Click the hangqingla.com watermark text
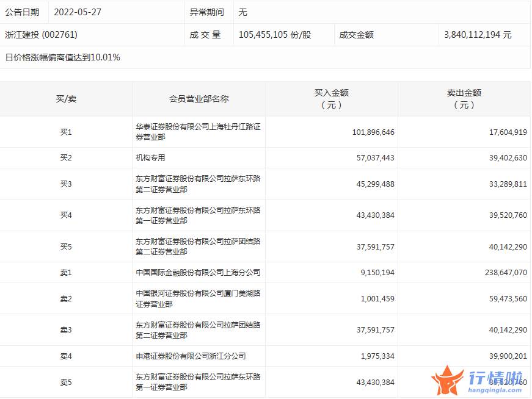 pyautogui.click(x=496, y=390)
